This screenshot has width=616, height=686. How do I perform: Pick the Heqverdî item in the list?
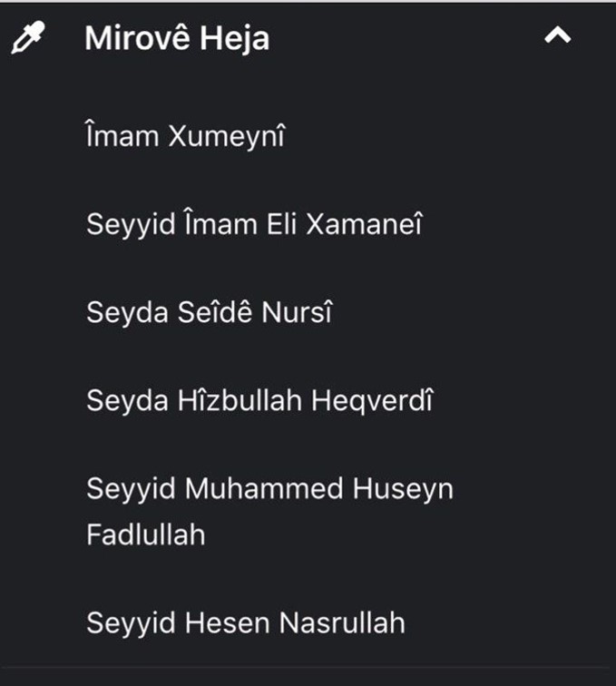pos(259,400)
